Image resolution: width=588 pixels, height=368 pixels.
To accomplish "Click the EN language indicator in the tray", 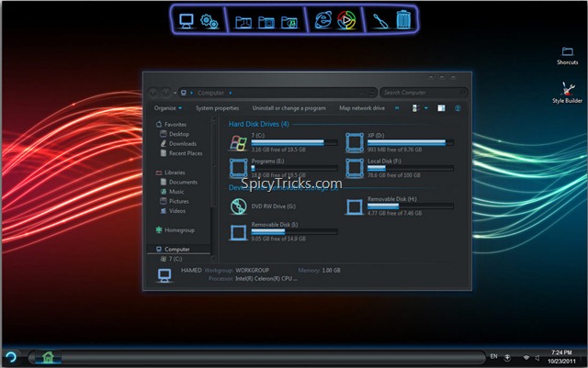I will coord(493,356).
